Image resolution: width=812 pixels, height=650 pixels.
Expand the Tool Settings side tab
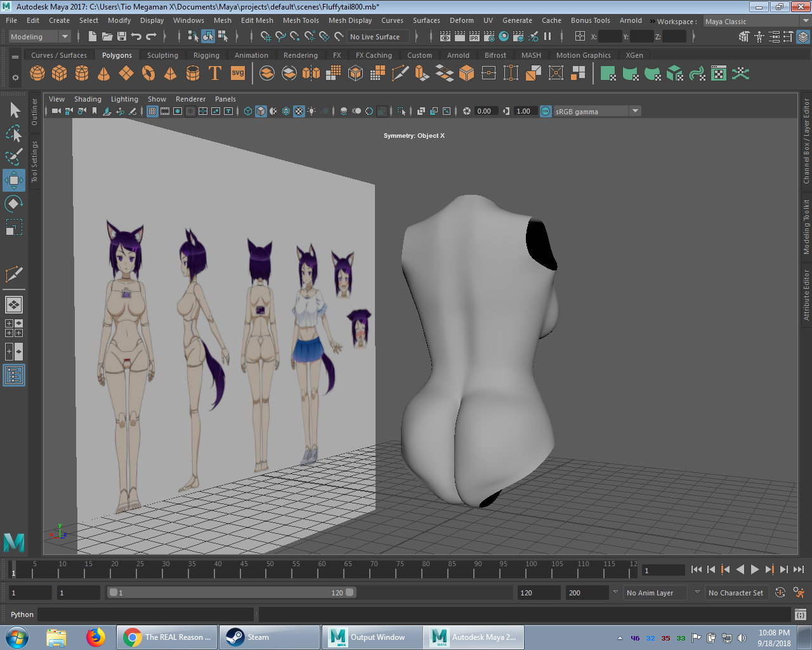(x=35, y=162)
